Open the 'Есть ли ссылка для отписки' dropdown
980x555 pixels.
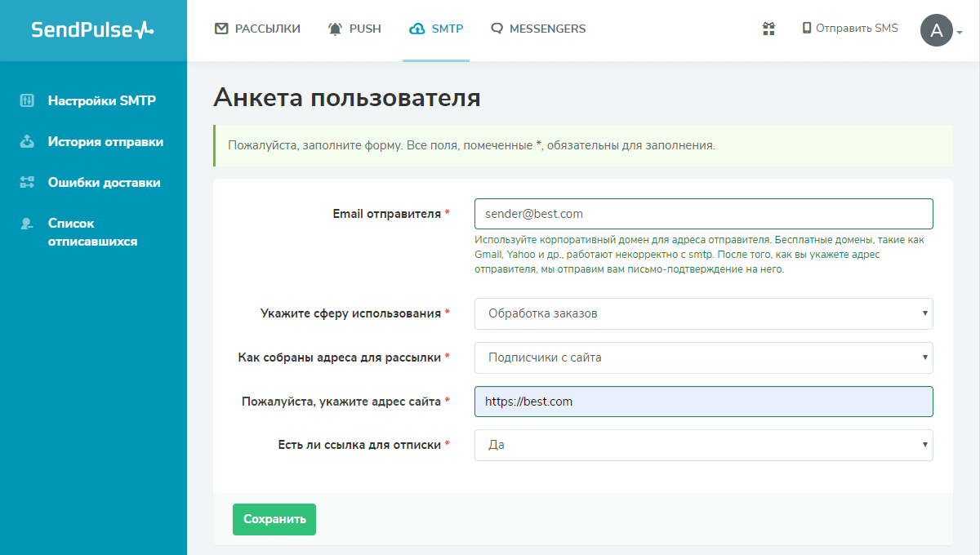703,445
